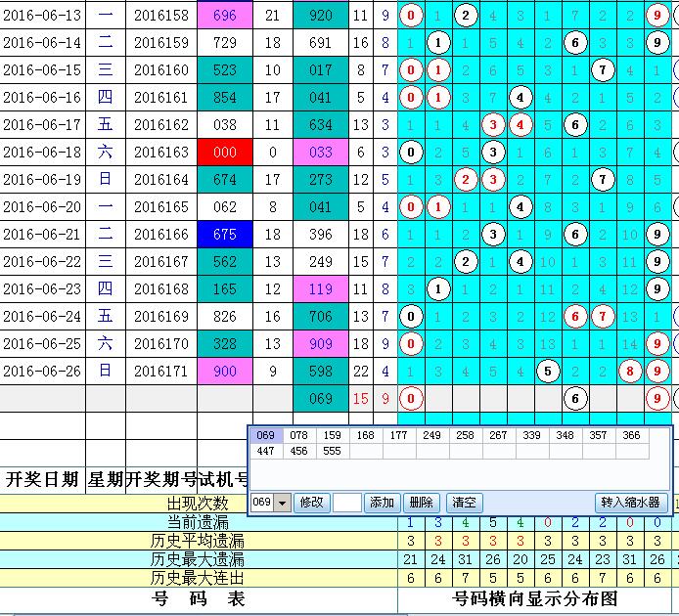Click the red 000 cell for 2016163
Viewport: 679px width, 616px height.
coord(224,152)
